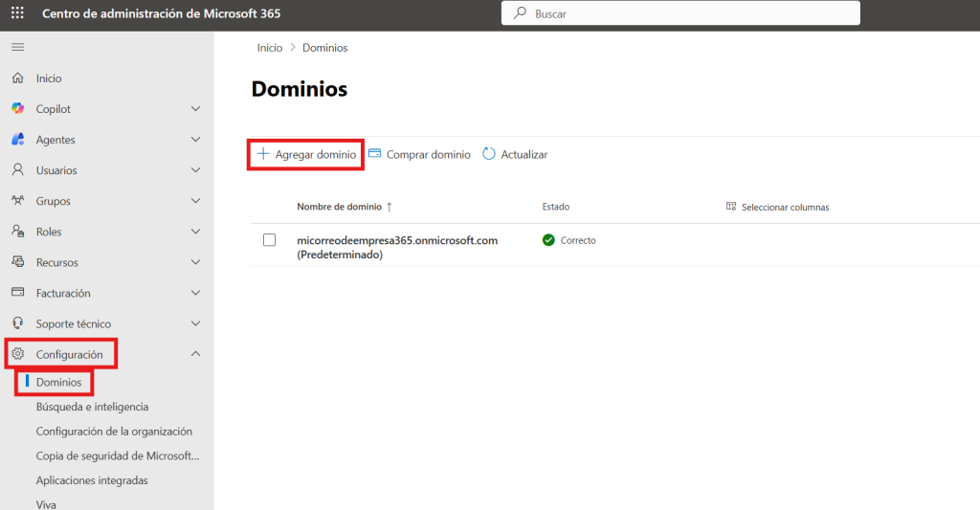This screenshot has width=980, height=510.
Task: Click the Agentes icon in sidebar
Action: pyautogui.click(x=17, y=140)
